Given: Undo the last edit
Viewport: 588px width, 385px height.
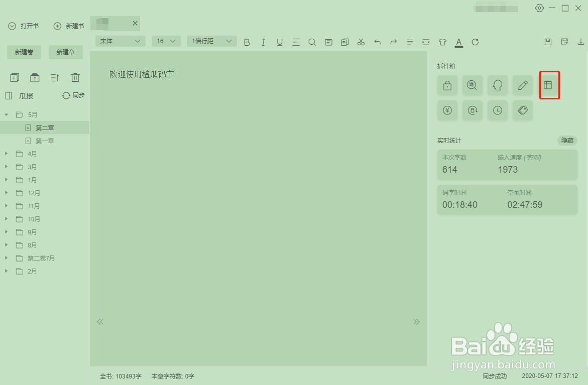Looking at the screenshot, I should click(377, 42).
